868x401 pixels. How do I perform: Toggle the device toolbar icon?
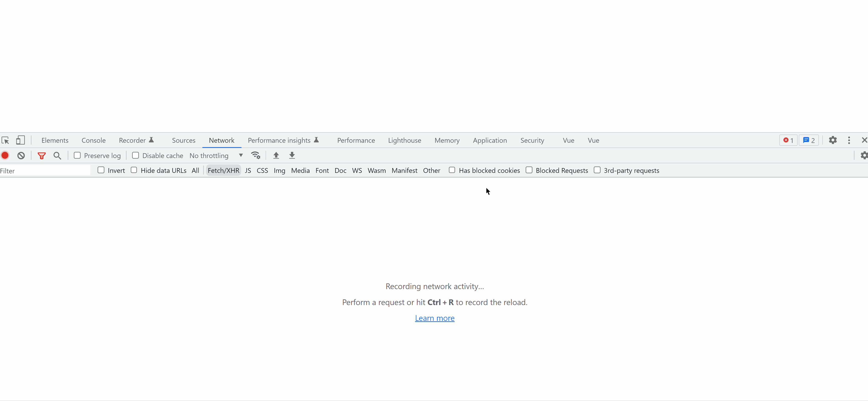21,140
